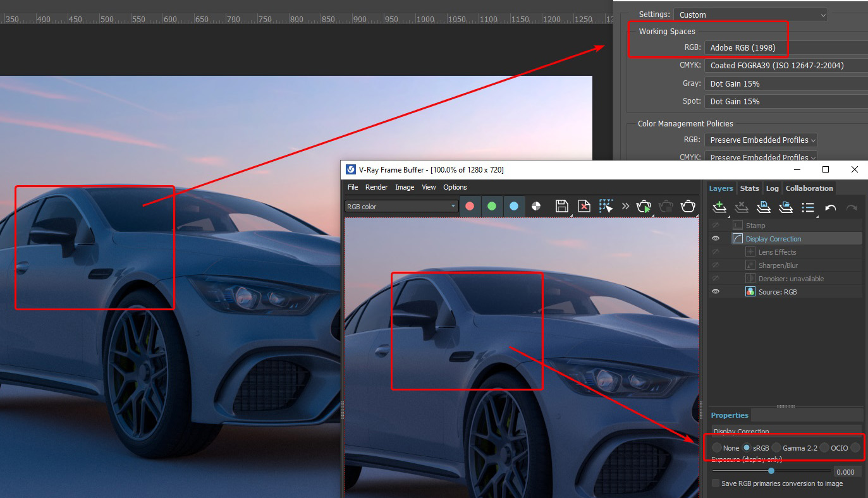Create a new layer in Layers panel
This screenshot has height=498, width=868.
pos(719,207)
